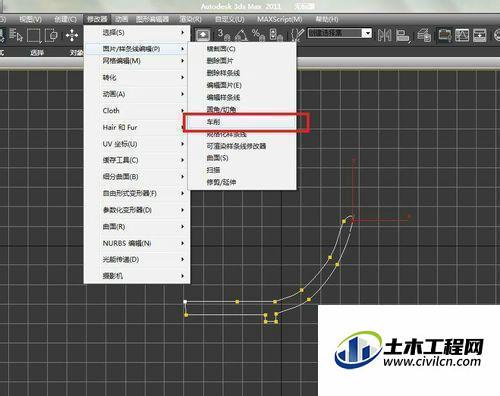Viewport: 500px width, 396px height.
Task: Choose 横截面(C) modifier
Action: pos(242,49)
